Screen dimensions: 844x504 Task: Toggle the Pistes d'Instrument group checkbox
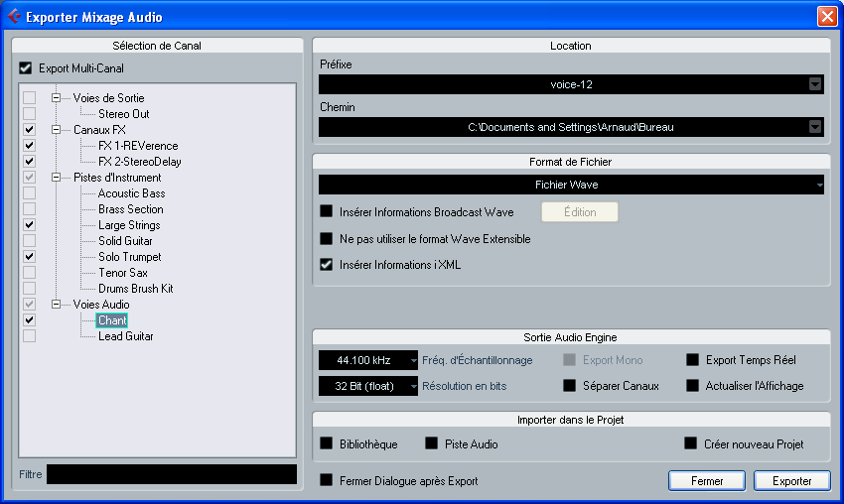[x=29, y=178]
